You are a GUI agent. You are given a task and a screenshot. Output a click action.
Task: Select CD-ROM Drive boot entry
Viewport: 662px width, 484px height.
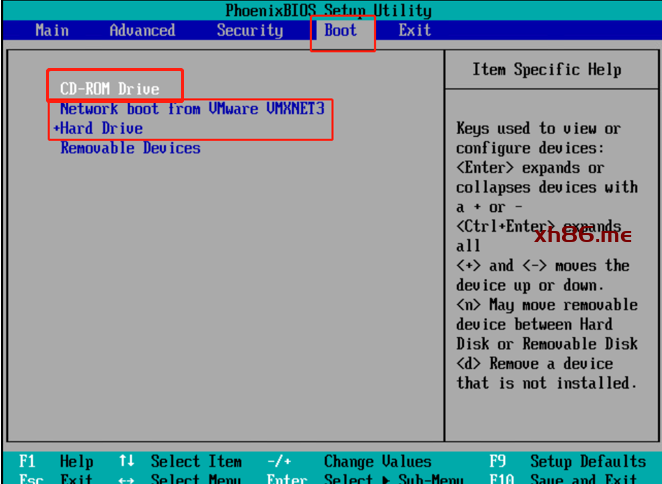pyautogui.click(x=110, y=89)
